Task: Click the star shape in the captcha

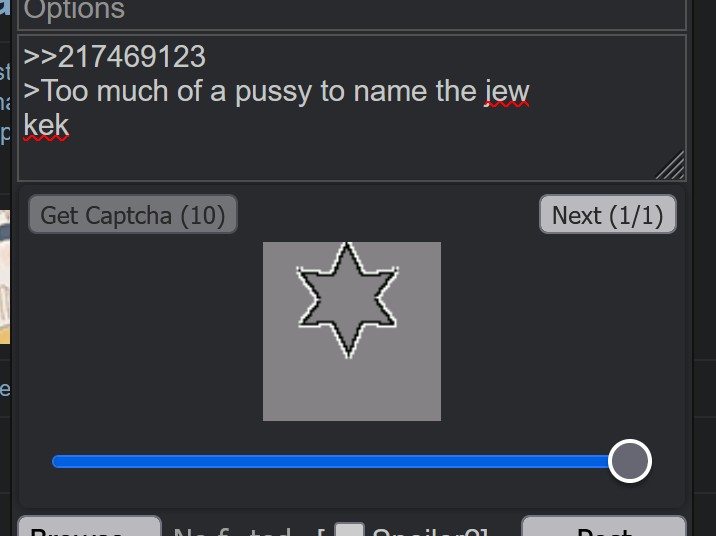Action: [347, 300]
